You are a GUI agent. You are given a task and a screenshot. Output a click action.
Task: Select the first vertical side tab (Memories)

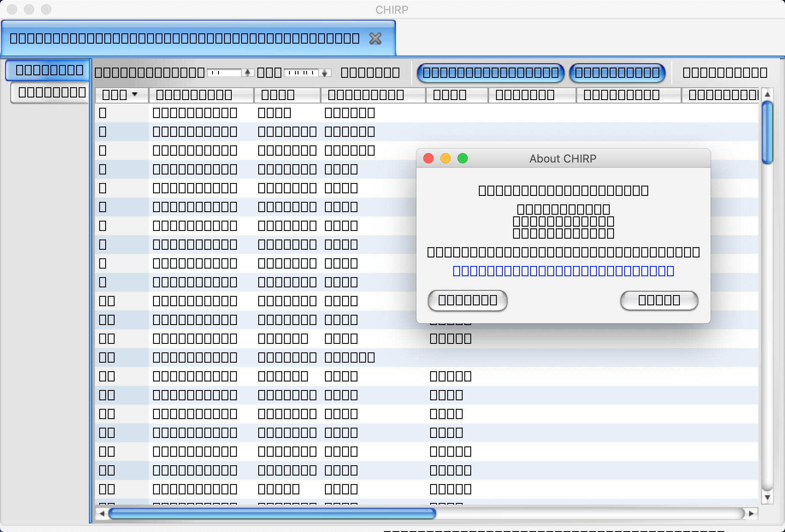pos(47,70)
